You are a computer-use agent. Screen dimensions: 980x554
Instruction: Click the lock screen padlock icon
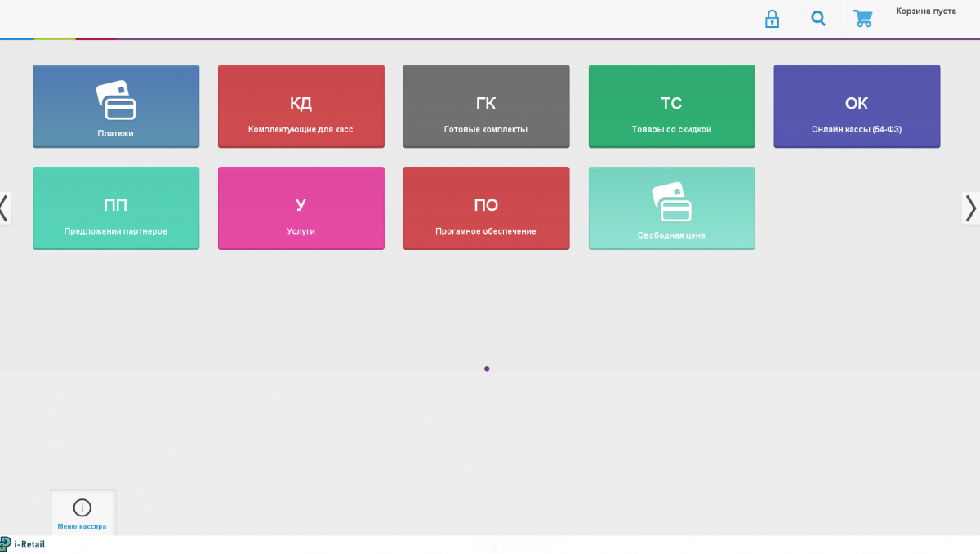click(772, 19)
